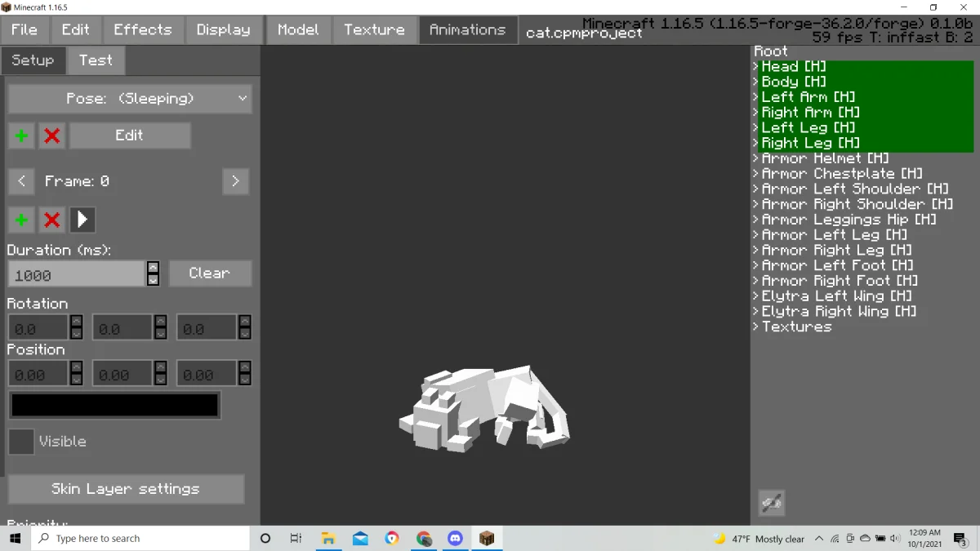Click the Duration input field
This screenshot has width=980, height=551.
[x=77, y=274]
